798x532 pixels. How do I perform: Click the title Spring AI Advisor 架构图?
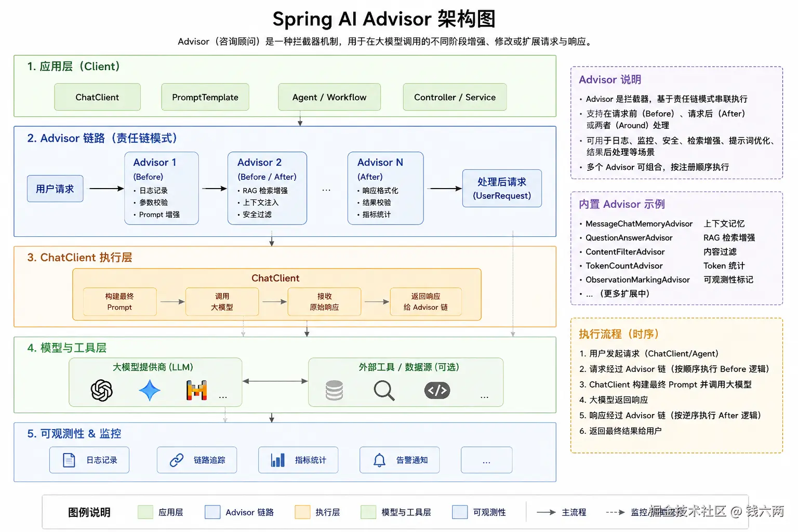pyautogui.click(x=384, y=19)
